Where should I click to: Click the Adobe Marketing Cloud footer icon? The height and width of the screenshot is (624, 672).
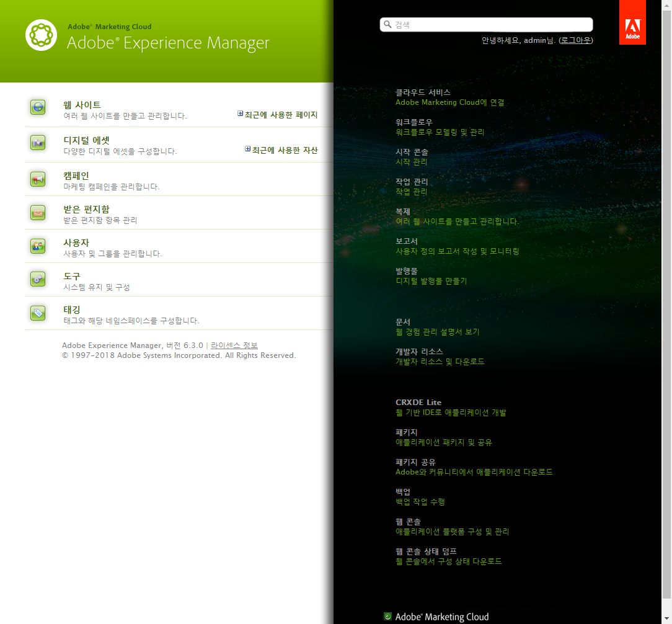[x=387, y=617]
